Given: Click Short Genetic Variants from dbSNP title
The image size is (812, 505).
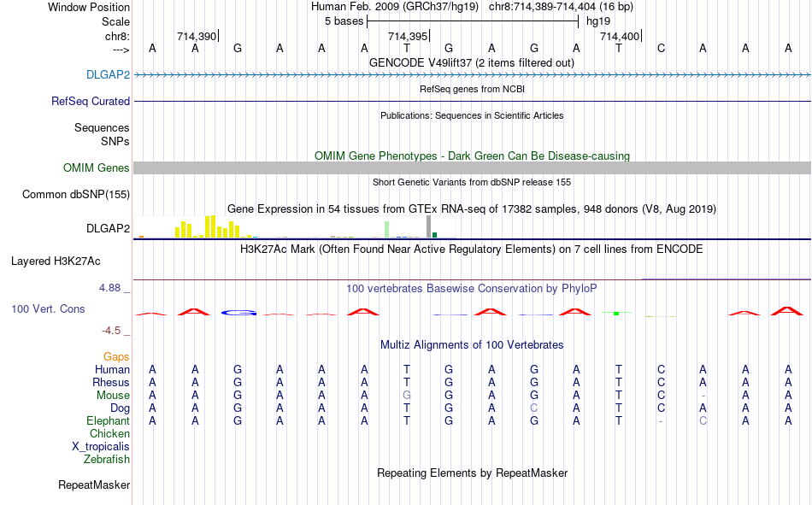Looking at the screenshot, I should tap(472, 182).
